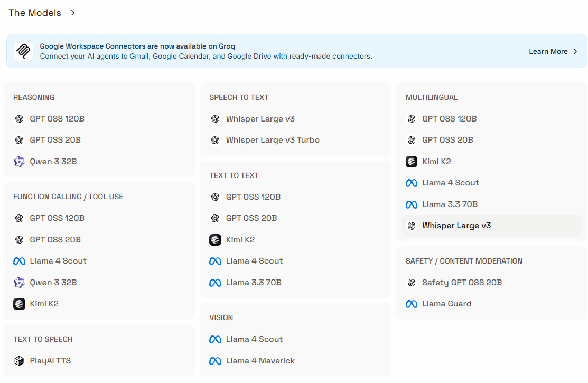Click the Learn More arrow chevron
Viewport: 588px width, 383px height.
pos(575,51)
